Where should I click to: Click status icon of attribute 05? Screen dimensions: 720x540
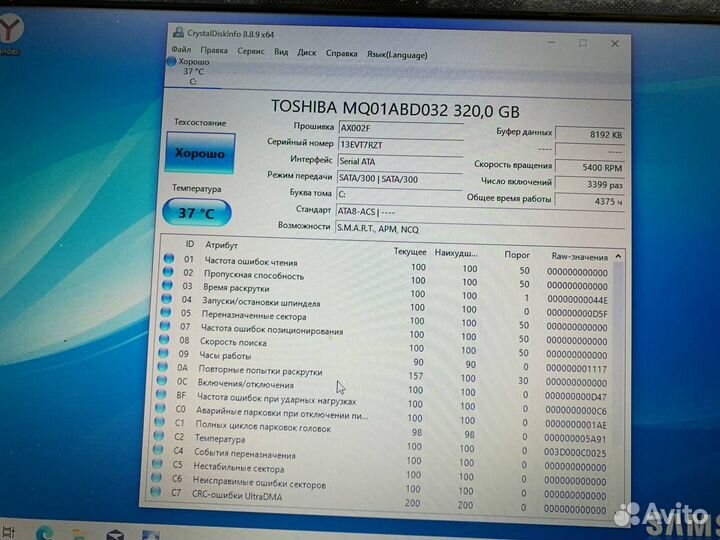(x=166, y=312)
